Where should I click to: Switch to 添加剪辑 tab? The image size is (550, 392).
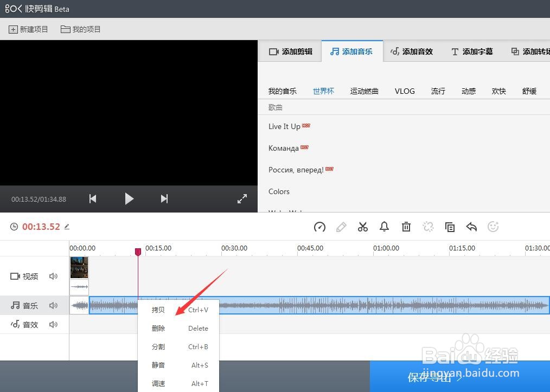coord(290,52)
